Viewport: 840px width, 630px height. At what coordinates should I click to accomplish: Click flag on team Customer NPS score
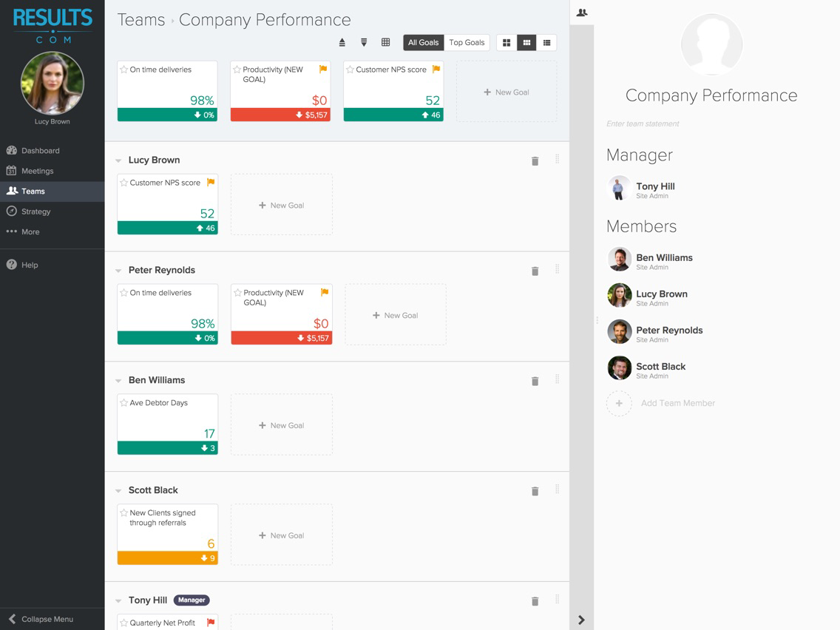click(x=436, y=69)
